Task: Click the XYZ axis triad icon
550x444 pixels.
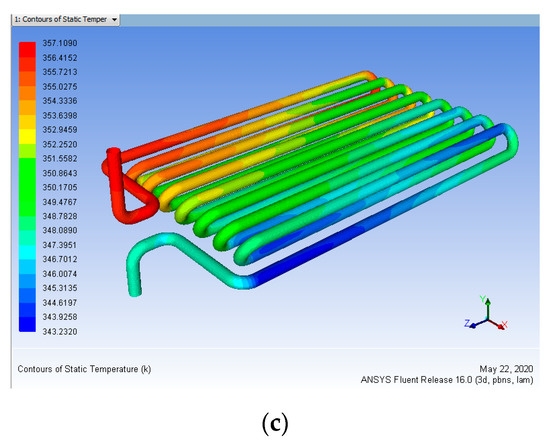Action: click(486, 313)
